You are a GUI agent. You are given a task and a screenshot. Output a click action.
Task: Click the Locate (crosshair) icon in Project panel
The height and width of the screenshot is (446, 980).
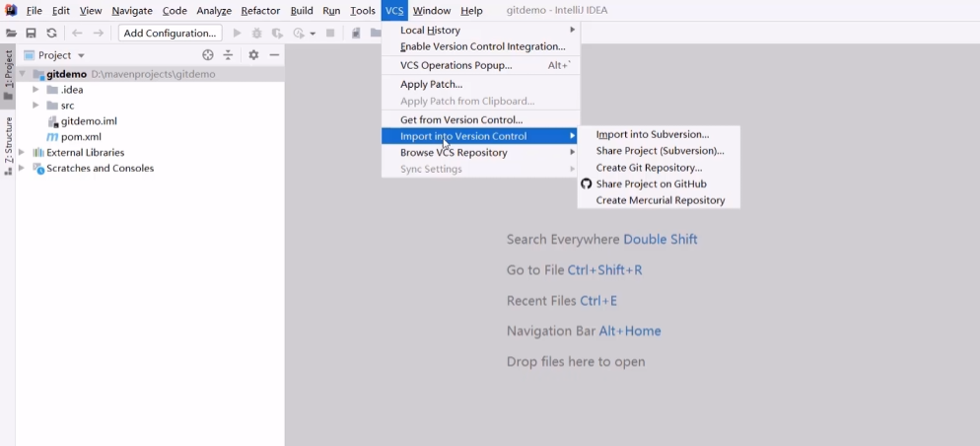point(207,55)
